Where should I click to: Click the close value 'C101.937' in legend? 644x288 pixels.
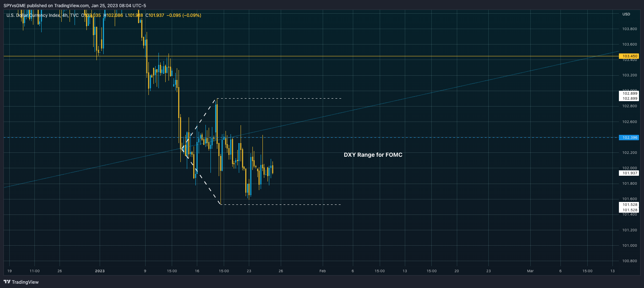coord(155,15)
